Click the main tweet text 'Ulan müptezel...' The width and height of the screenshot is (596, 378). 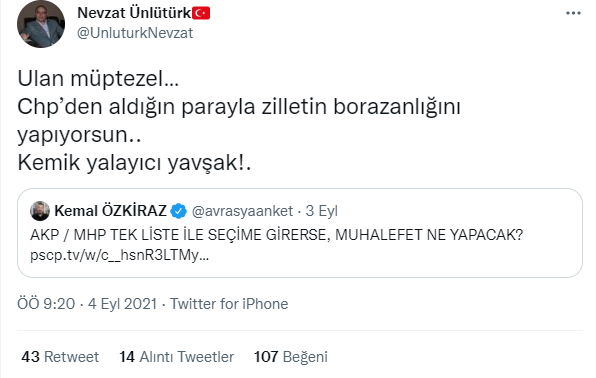(98, 79)
